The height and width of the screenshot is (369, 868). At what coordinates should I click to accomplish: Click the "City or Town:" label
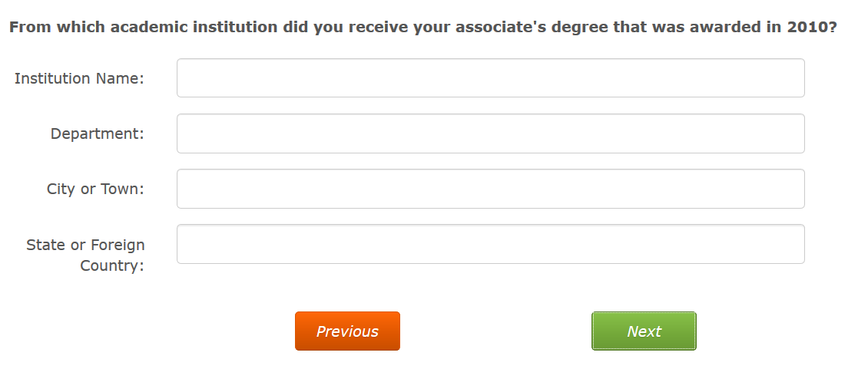tap(95, 189)
